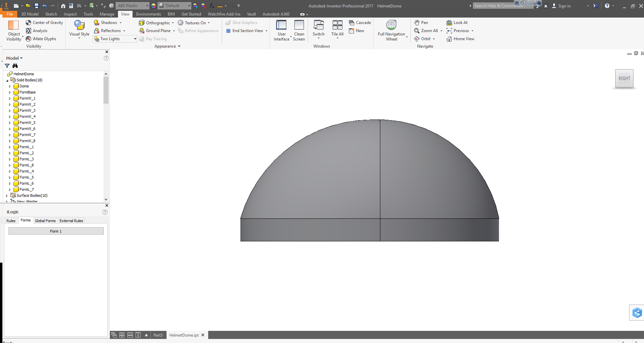
Task: Toggle Textures On
Action: pos(194,23)
